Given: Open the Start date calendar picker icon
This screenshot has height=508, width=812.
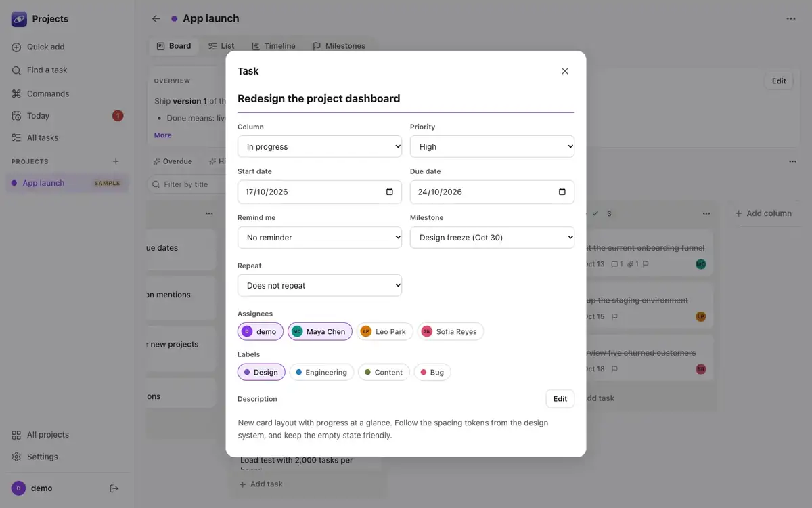Looking at the screenshot, I should point(390,192).
